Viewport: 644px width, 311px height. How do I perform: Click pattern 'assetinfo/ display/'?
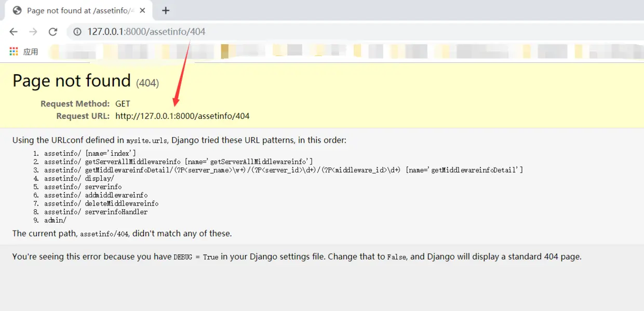(x=79, y=178)
